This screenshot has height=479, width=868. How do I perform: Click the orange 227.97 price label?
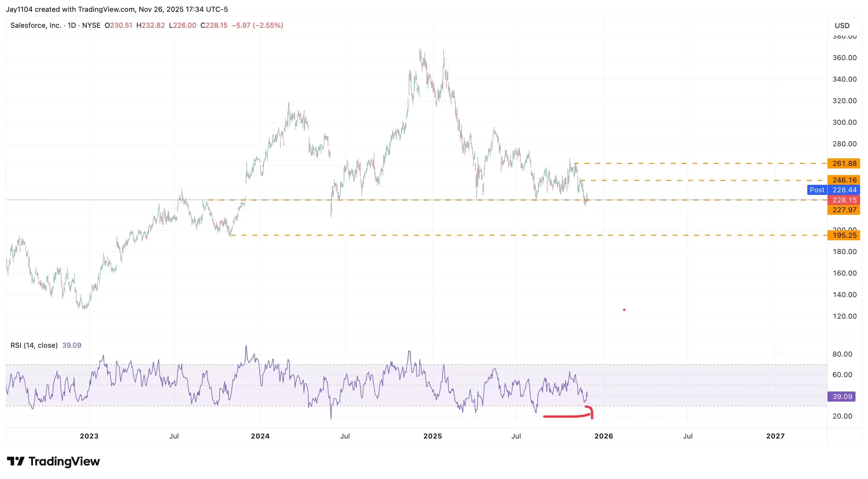coord(844,210)
